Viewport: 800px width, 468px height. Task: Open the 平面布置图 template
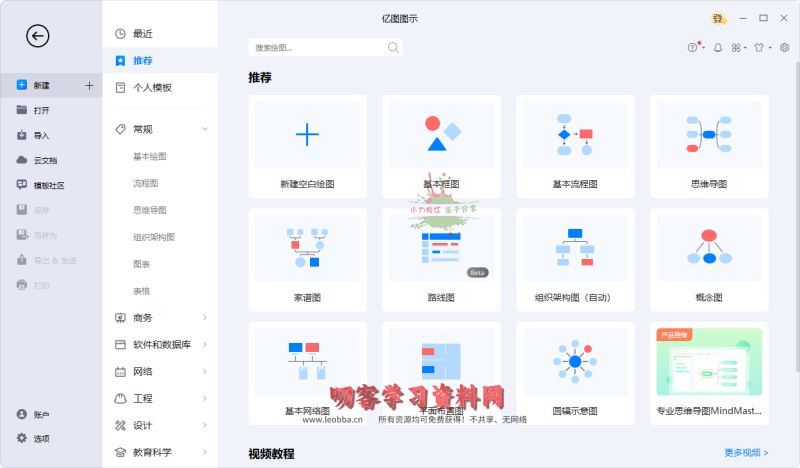click(441, 373)
